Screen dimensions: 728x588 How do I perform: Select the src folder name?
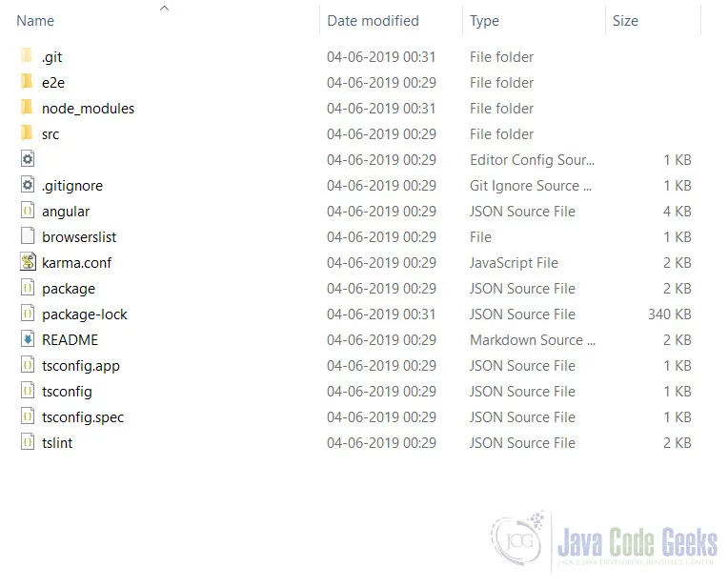point(51,134)
